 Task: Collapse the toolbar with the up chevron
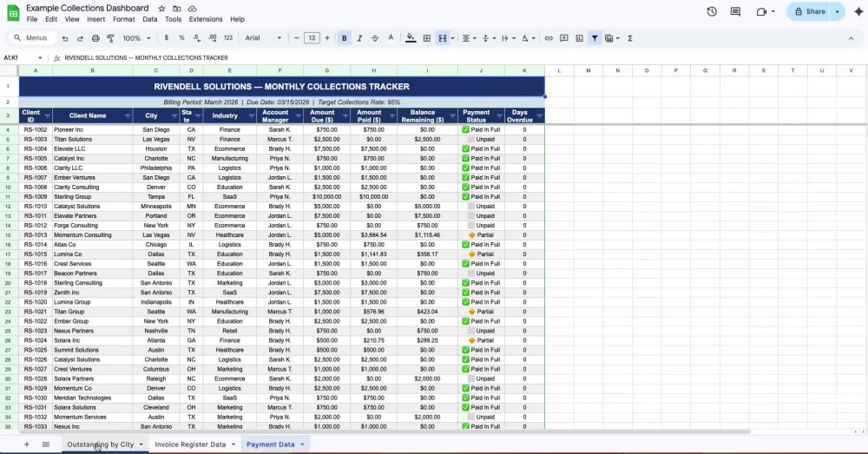(x=851, y=38)
